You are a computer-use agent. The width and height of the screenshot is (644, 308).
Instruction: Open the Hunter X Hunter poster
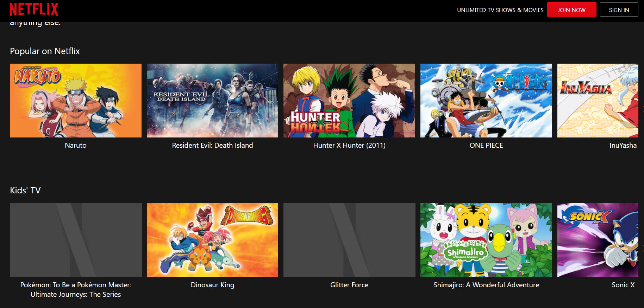coord(349,101)
